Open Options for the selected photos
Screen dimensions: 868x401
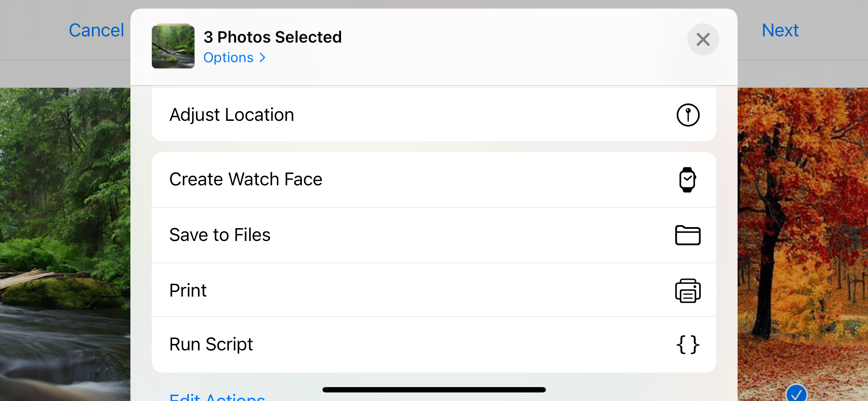pos(229,58)
